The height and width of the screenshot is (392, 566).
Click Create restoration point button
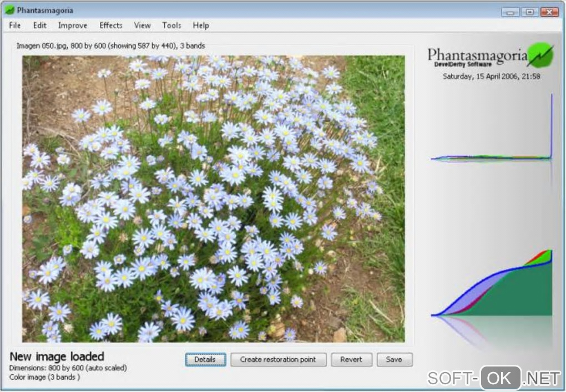coord(278,359)
